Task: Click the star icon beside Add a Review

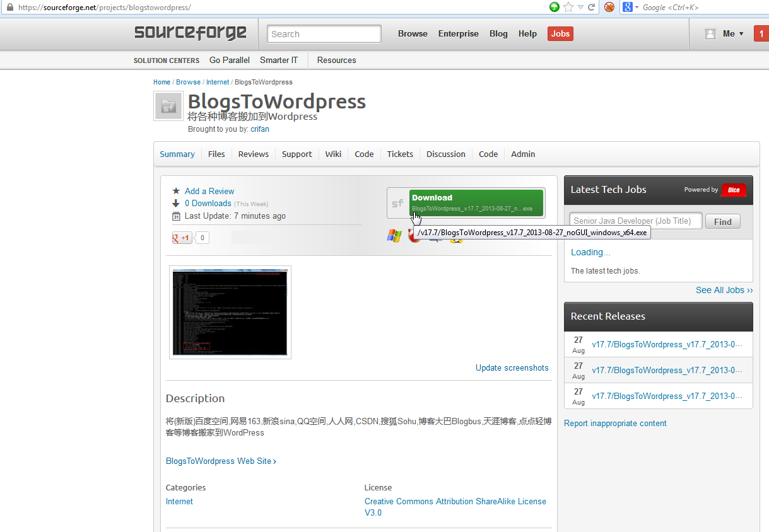Action: coord(176,191)
